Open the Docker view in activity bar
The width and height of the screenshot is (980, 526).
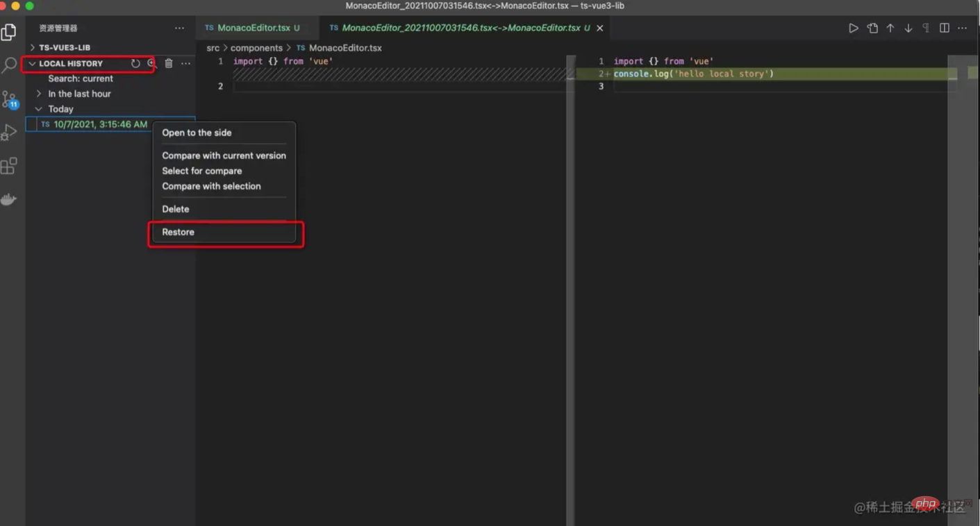point(9,200)
